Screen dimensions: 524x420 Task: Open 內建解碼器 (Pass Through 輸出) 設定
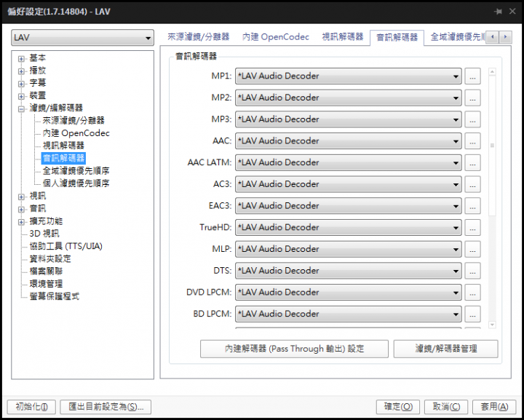(294, 349)
